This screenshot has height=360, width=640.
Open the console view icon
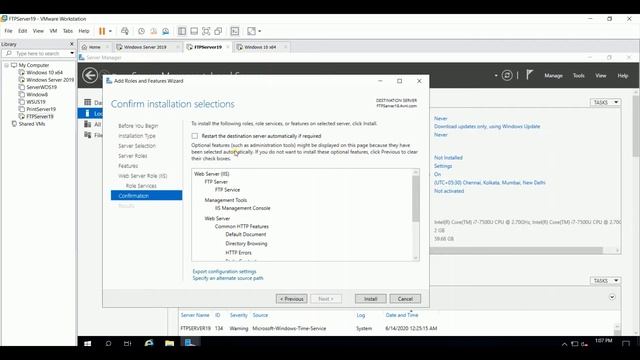coord(235,31)
